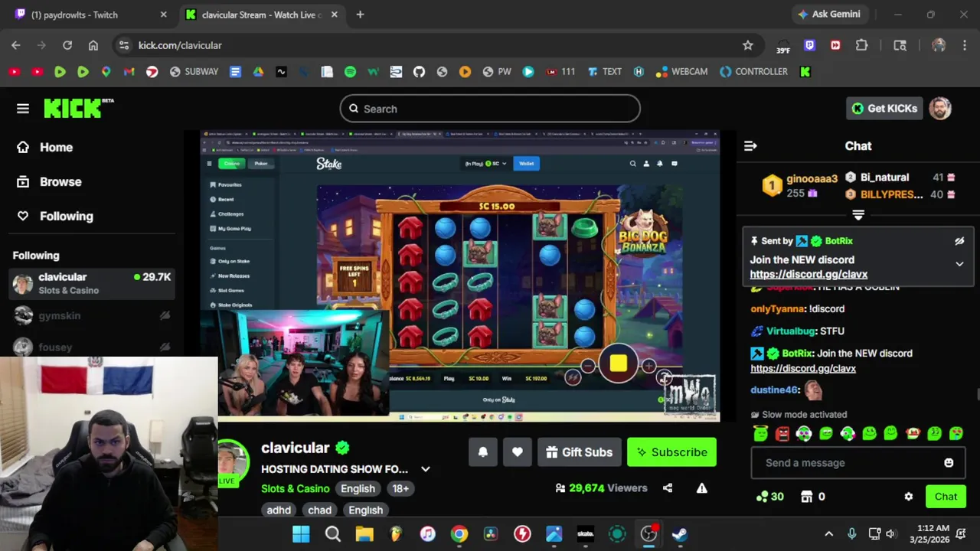
Task: Expand the stream title chevron
Action: (426, 469)
